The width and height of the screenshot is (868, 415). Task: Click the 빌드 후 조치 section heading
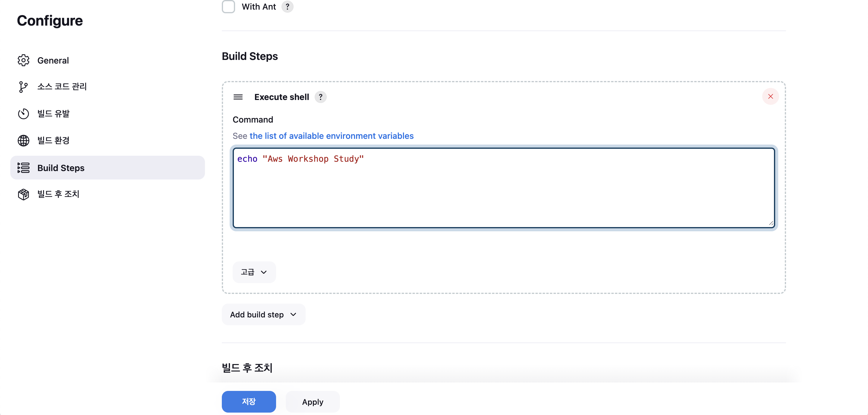point(247,368)
